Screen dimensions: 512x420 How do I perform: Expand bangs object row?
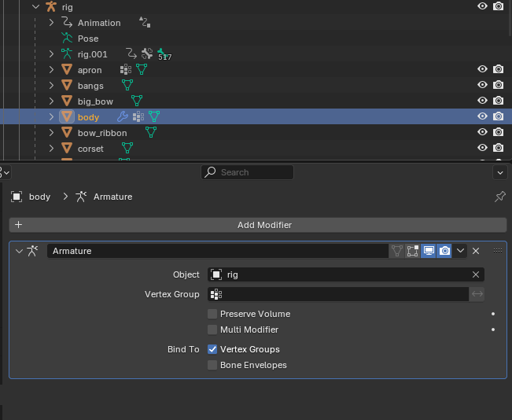pos(51,85)
